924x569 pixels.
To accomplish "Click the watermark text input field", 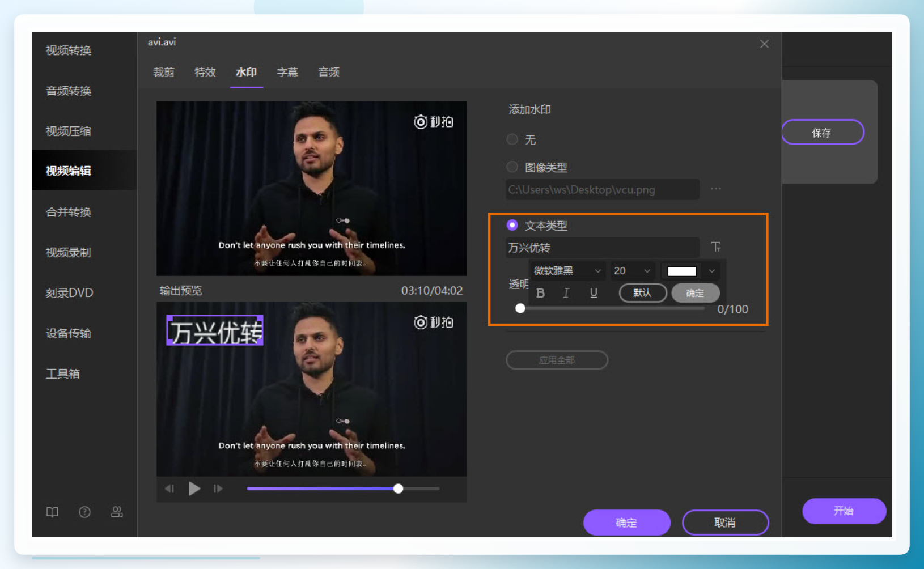I will coord(602,248).
